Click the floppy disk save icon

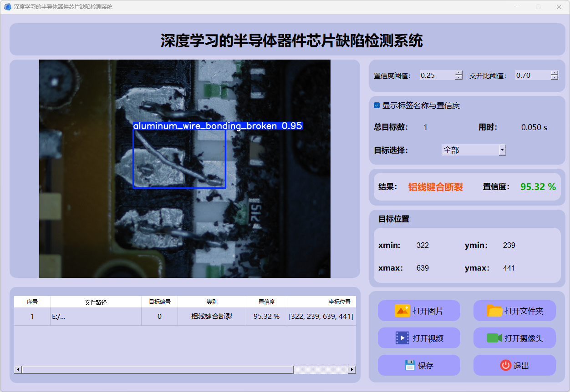click(x=410, y=365)
